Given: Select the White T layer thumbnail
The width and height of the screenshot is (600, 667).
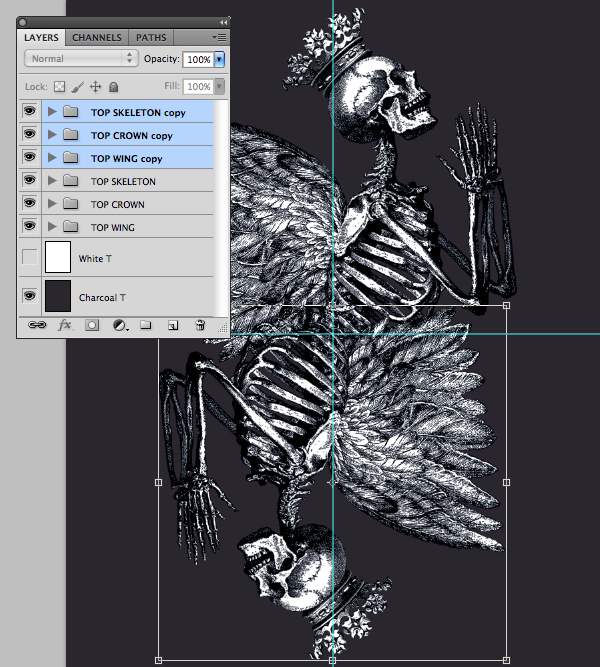Looking at the screenshot, I should tap(58, 257).
